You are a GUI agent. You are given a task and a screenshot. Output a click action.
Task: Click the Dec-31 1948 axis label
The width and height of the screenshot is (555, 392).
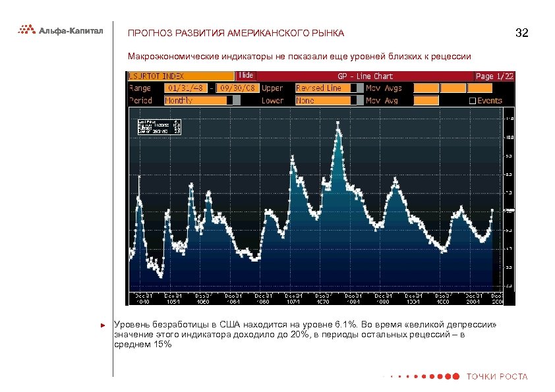click(142, 297)
